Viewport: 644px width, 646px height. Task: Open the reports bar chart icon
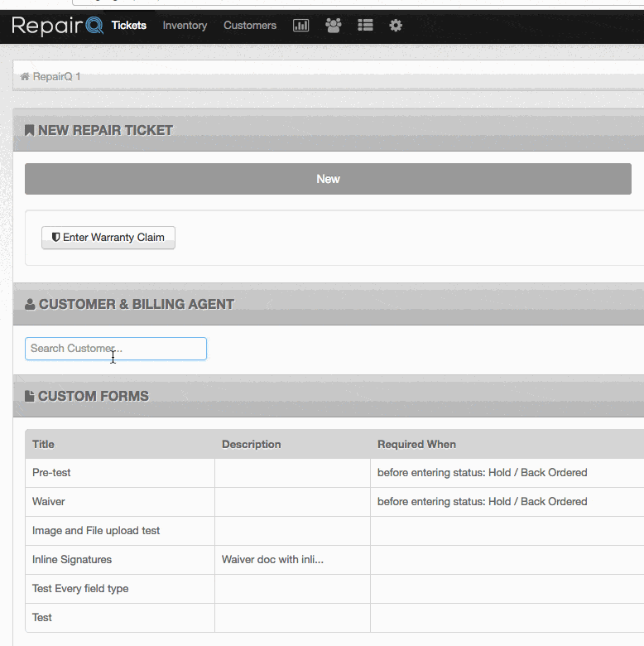pos(300,26)
